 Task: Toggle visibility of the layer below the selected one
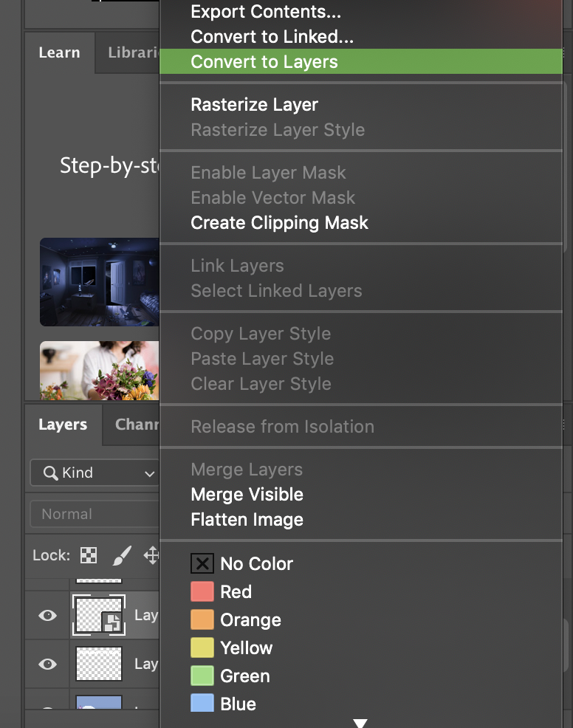(x=48, y=664)
